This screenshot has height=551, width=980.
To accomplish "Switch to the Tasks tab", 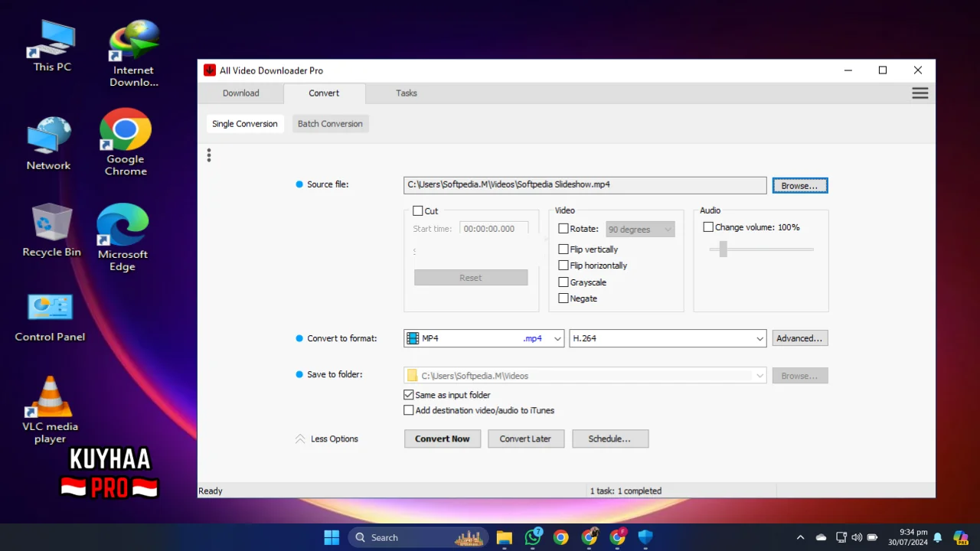I will 407,93.
